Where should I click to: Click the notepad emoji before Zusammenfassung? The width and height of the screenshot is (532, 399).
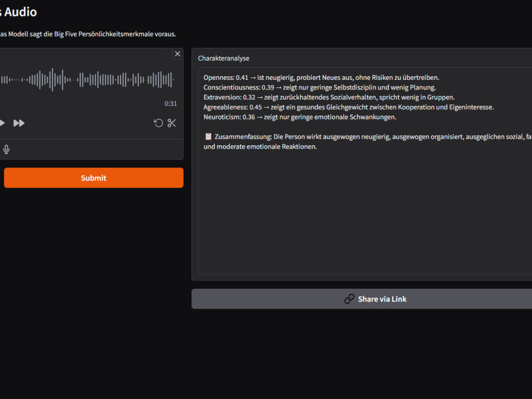209,137
